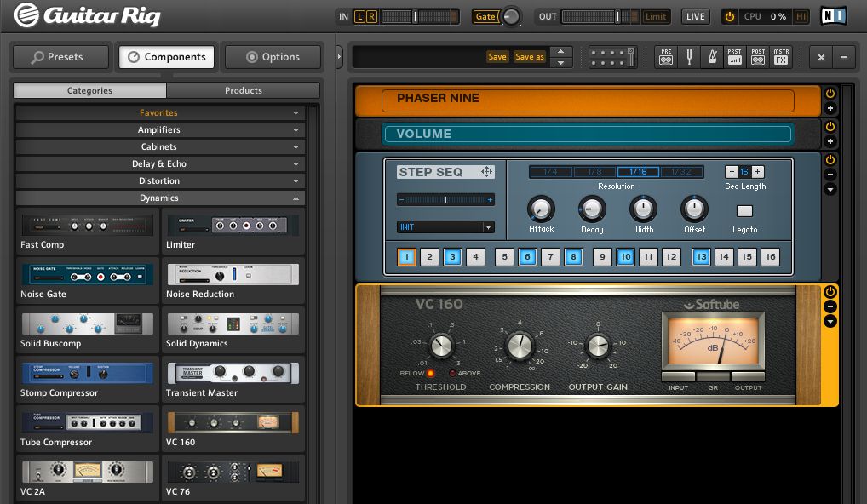Toggle left input channel L
Screen dimensions: 867x504
click(359, 16)
